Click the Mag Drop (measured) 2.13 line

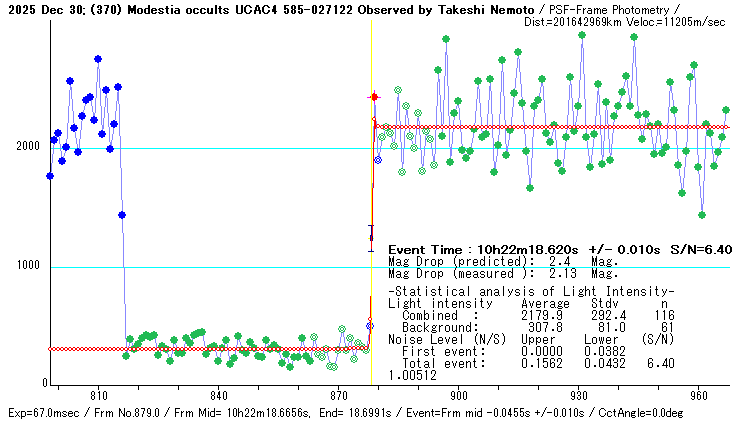(x=503, y=273)
